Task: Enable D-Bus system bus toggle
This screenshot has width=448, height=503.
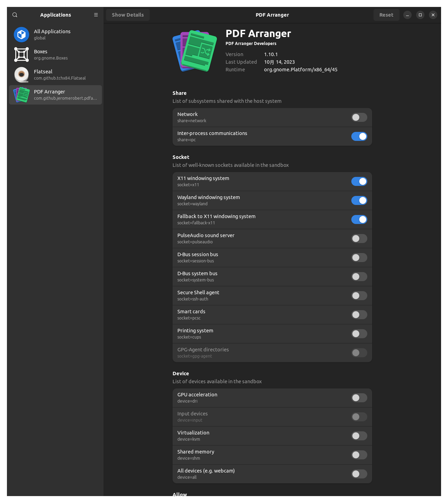Action: tap(359, 277)
